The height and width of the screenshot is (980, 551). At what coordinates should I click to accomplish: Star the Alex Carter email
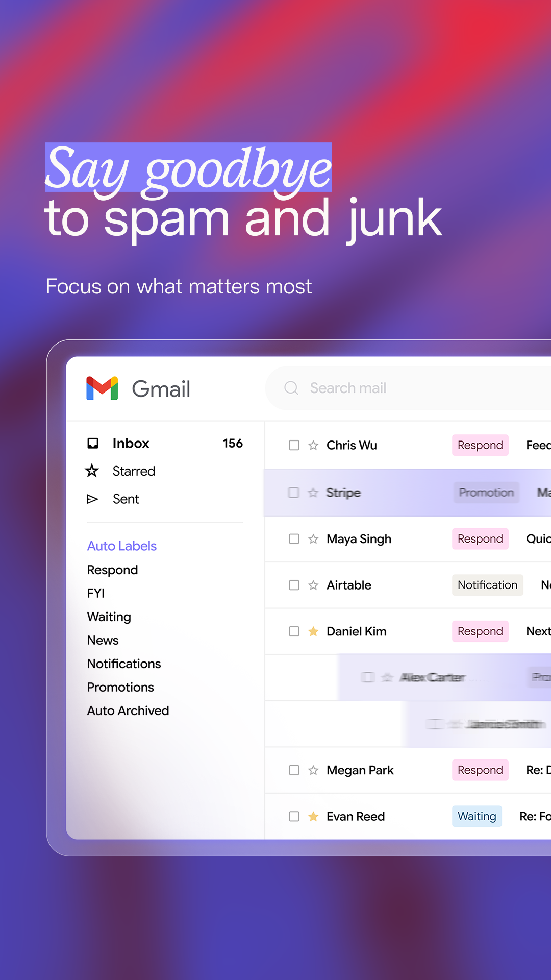pos(387,677)
